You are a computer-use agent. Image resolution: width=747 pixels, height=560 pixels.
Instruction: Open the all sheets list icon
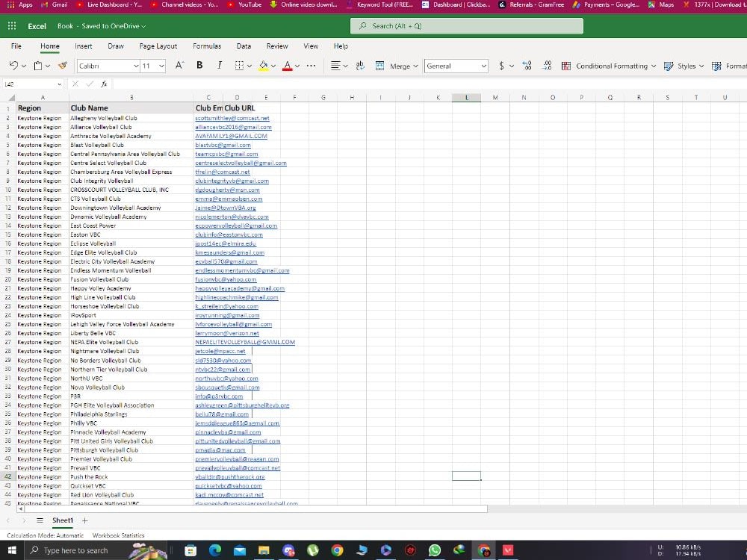coord(40,520)
